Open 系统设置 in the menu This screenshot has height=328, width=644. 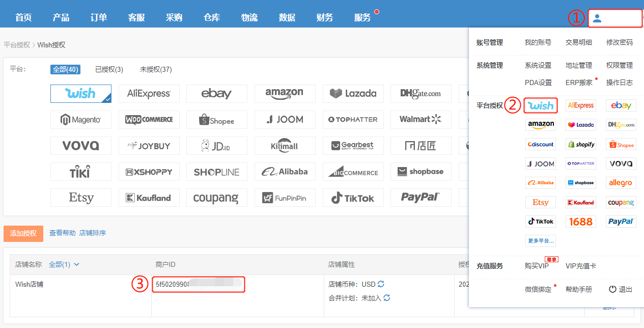(x=538, y=65)
